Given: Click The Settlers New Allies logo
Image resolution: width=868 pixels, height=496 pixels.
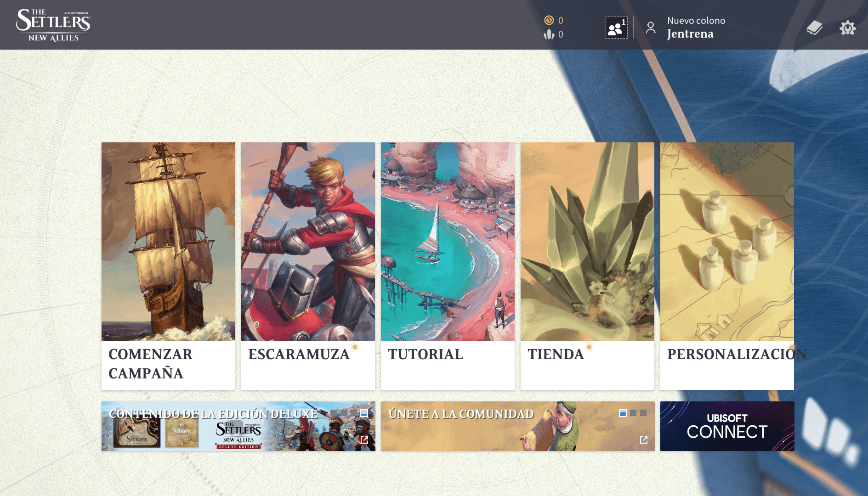Looking at the screenshot, I should pos(53,25).
